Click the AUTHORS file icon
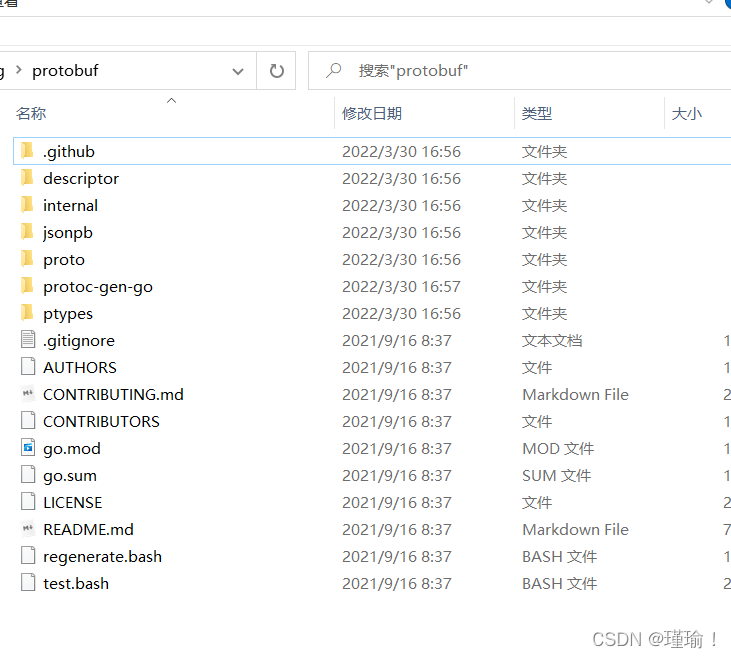731x658 pixels. coord(28,367)
